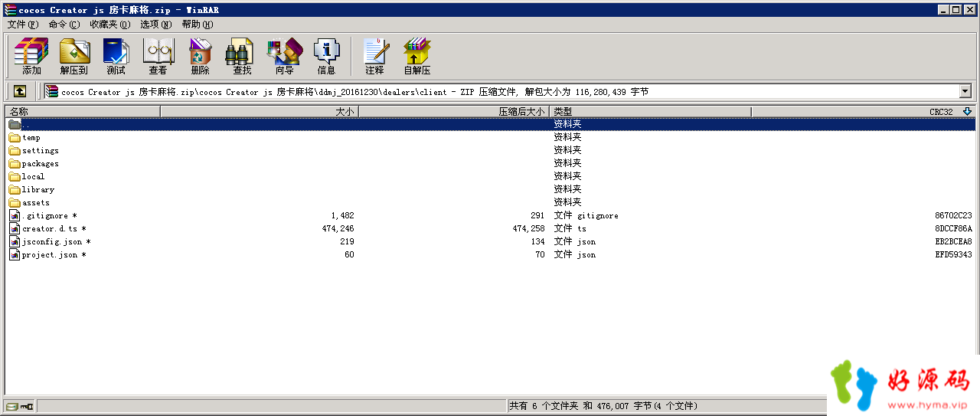Screen dimensions: 980x416
Task: Sort by Packed size (压缩后大小) header
Action: (454, 112)
